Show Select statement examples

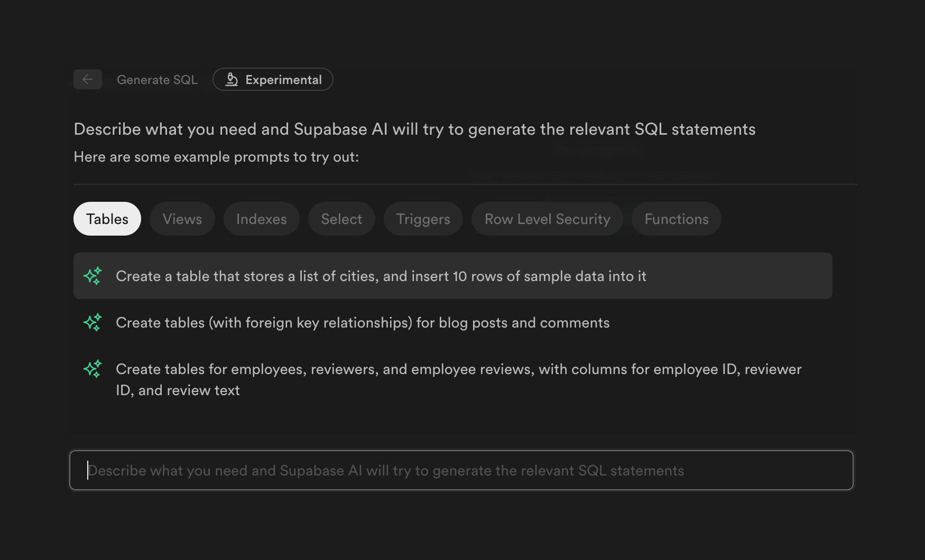341,219
